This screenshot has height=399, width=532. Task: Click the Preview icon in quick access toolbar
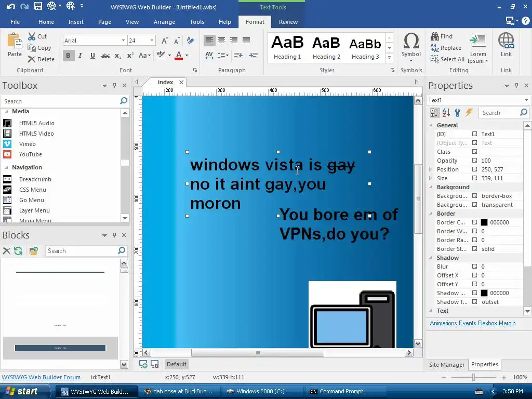[51, 6]
